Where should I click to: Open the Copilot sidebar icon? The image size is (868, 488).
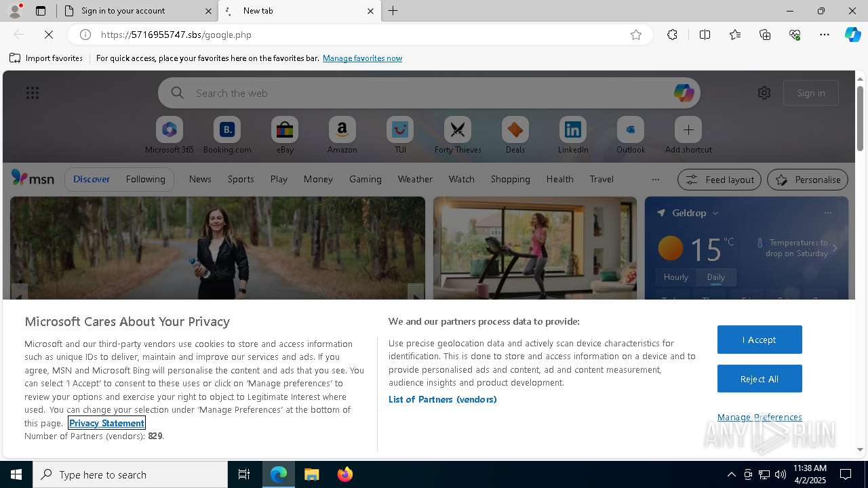click(852, 35)
